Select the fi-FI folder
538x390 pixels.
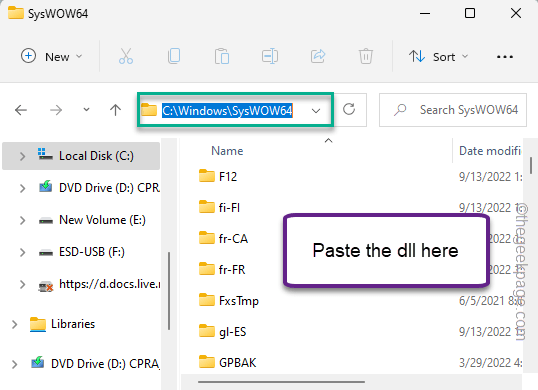click(x=229, y=208)
